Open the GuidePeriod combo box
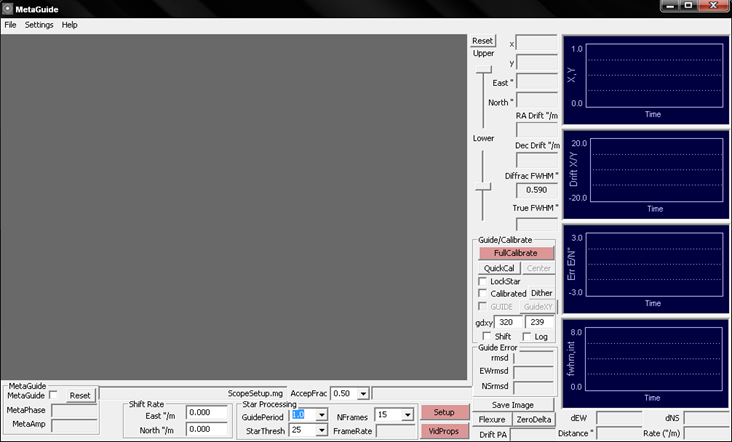 321,415
